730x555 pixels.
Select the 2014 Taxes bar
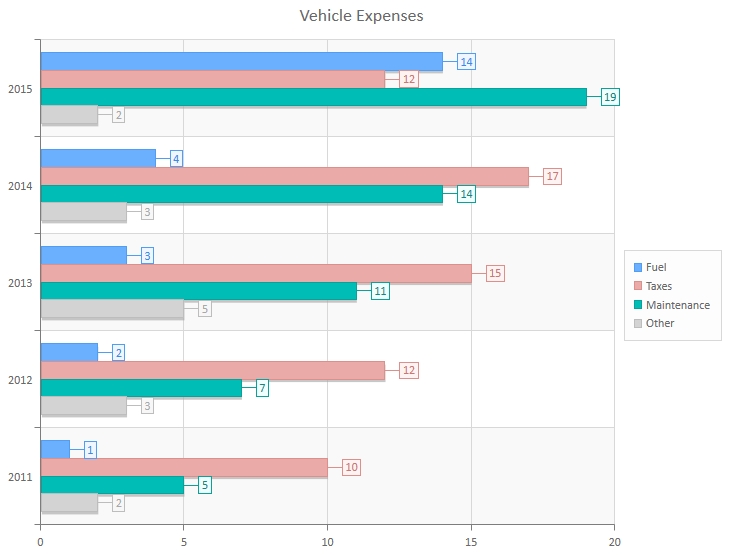point(284,176)
